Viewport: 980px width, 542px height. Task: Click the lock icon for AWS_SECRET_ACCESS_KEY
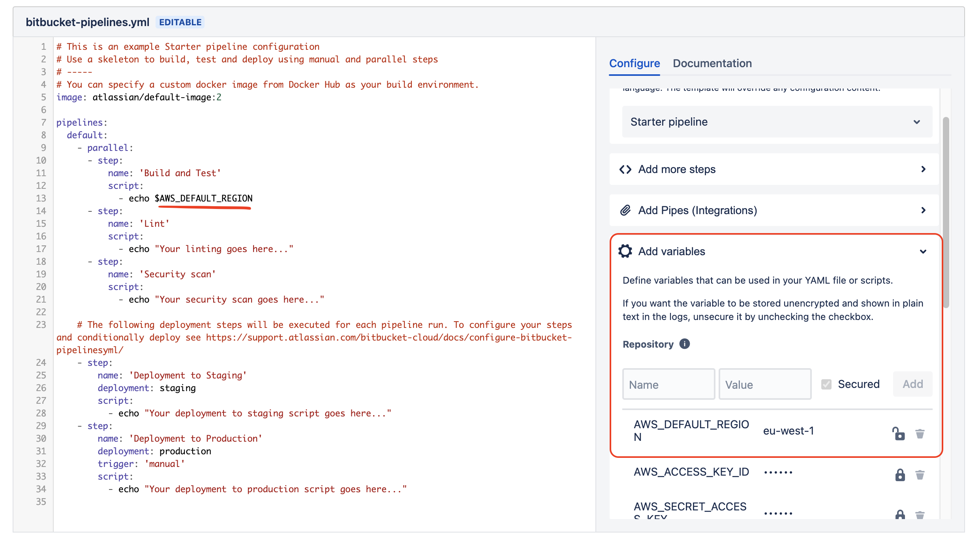[900, 514]
